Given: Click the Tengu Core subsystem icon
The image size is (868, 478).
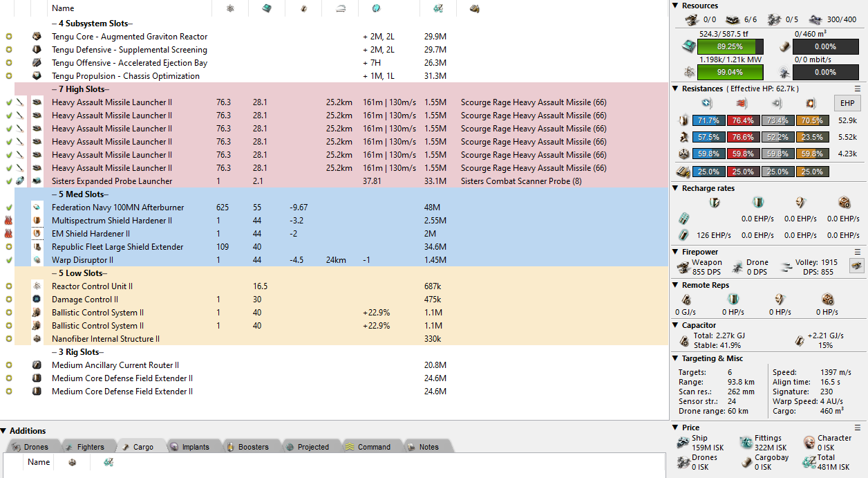Looking at the screenshot, I should (37, 37).
